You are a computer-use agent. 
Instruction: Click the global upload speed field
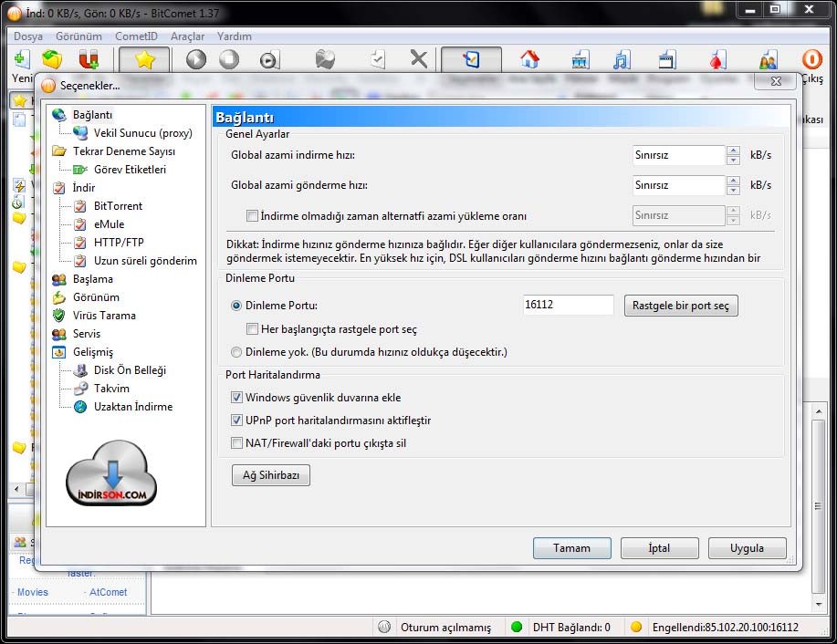(678, 186)
